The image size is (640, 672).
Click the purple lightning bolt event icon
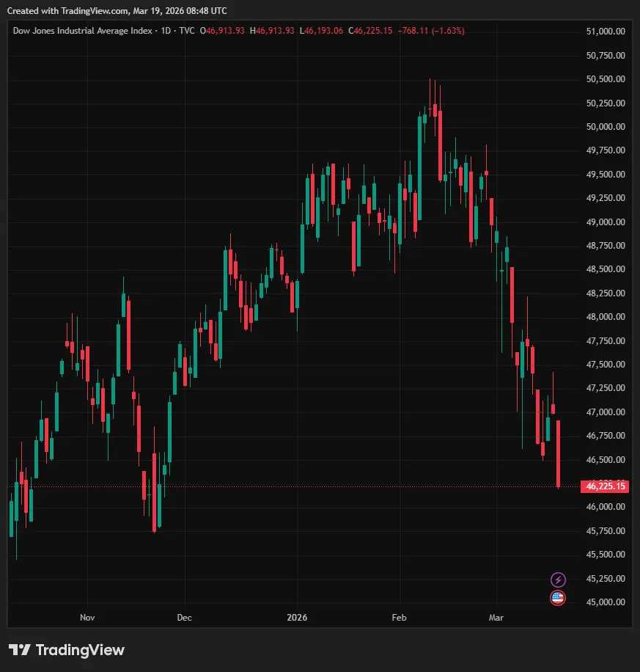click(x=558, y=580)
